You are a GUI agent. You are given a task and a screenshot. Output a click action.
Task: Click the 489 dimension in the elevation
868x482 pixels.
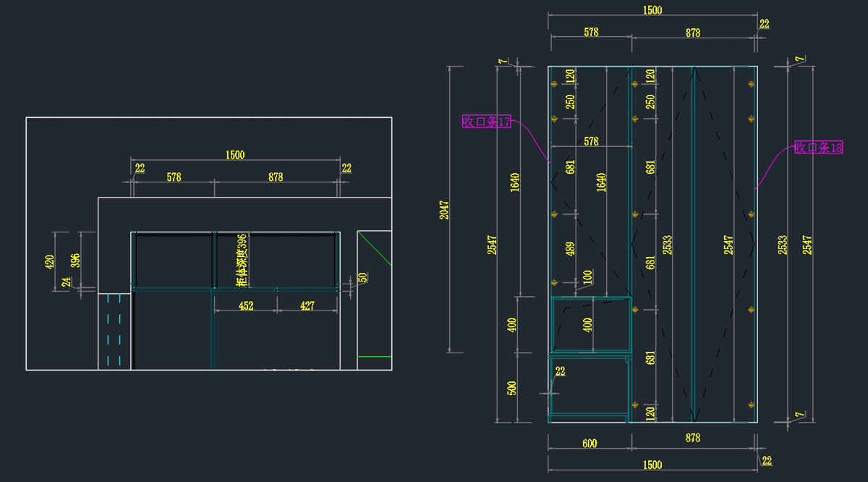coord(571,249)
